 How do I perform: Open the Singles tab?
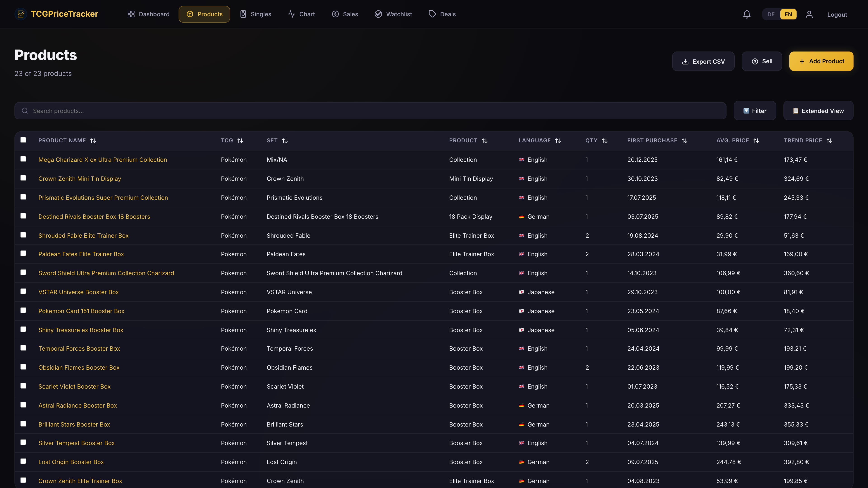click(x=255, y=14)
